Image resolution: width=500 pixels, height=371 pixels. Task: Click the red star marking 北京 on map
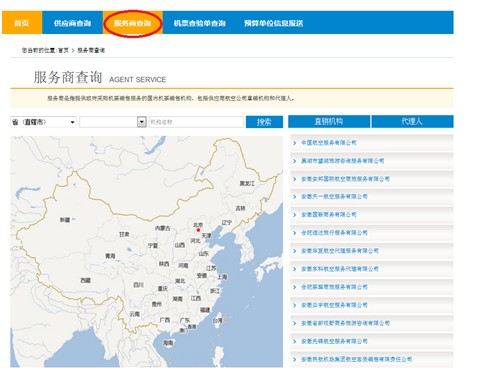(x=198, y=230)
